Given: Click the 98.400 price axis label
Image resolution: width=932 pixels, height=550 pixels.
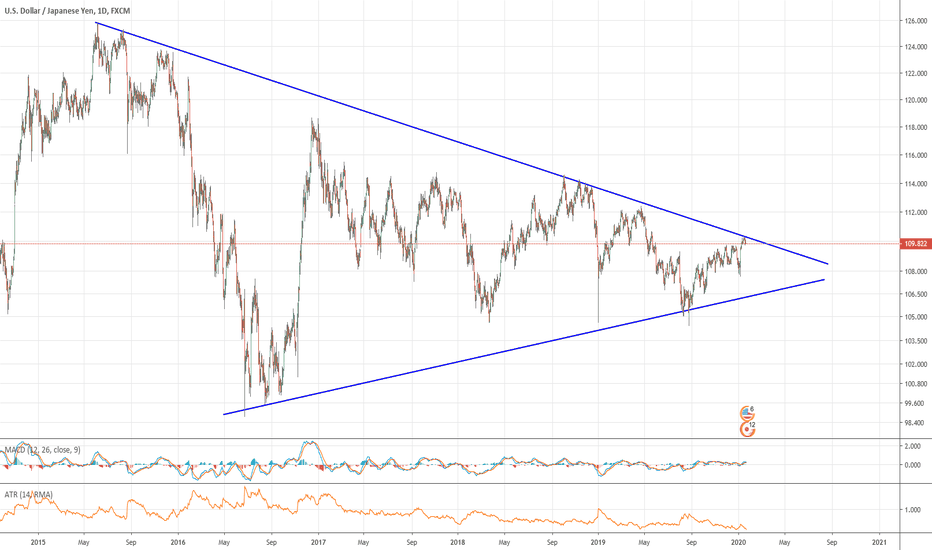Looking at the screenshot, I should [x=916, y=423].
